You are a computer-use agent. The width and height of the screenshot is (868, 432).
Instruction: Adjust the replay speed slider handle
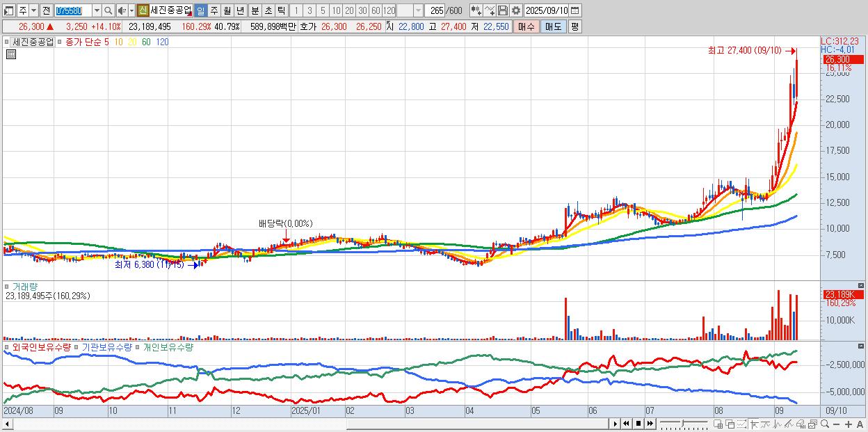683,424
